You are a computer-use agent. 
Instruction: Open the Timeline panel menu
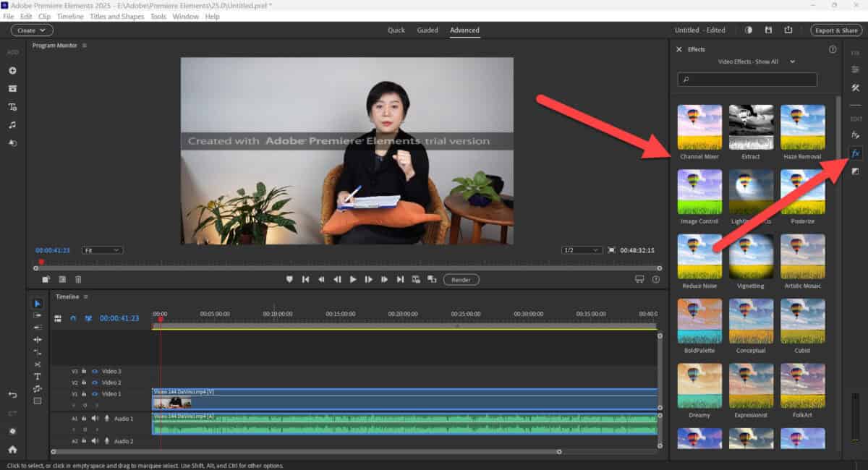[x=85, y=296]
